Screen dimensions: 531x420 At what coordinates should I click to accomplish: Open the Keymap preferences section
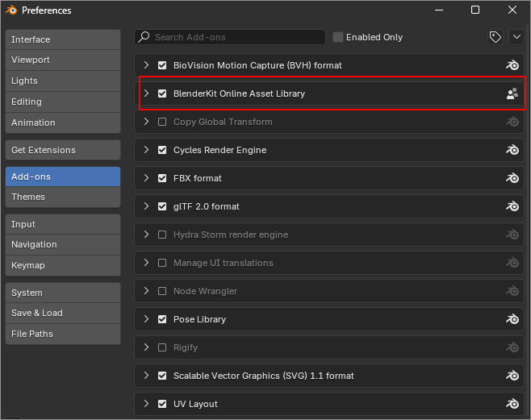click(x=62, y=265)
